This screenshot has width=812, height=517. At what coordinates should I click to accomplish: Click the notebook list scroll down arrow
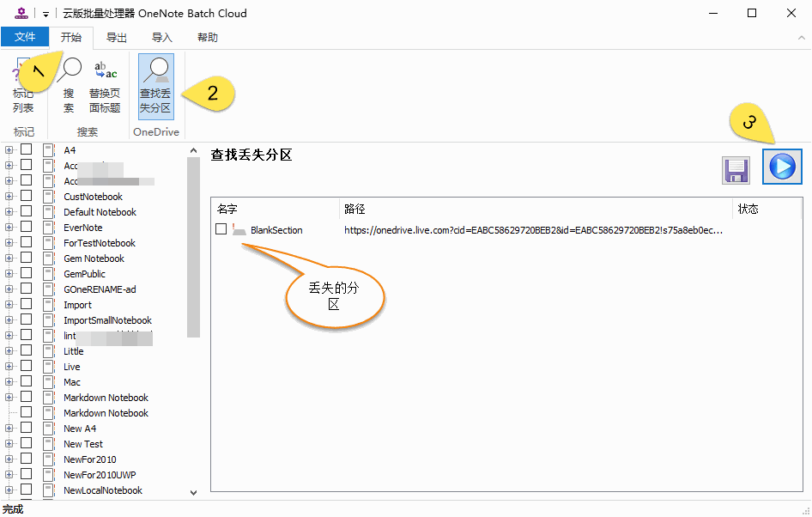point(193,492)
